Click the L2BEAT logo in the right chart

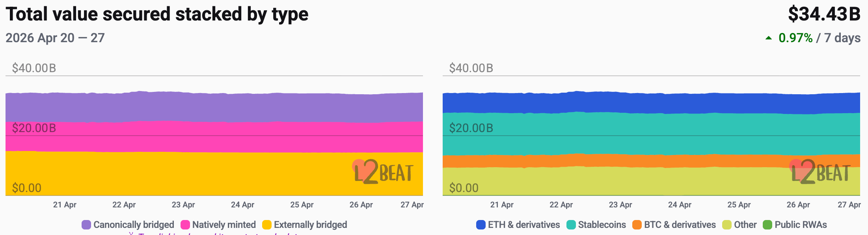click(x=820, y=172)
